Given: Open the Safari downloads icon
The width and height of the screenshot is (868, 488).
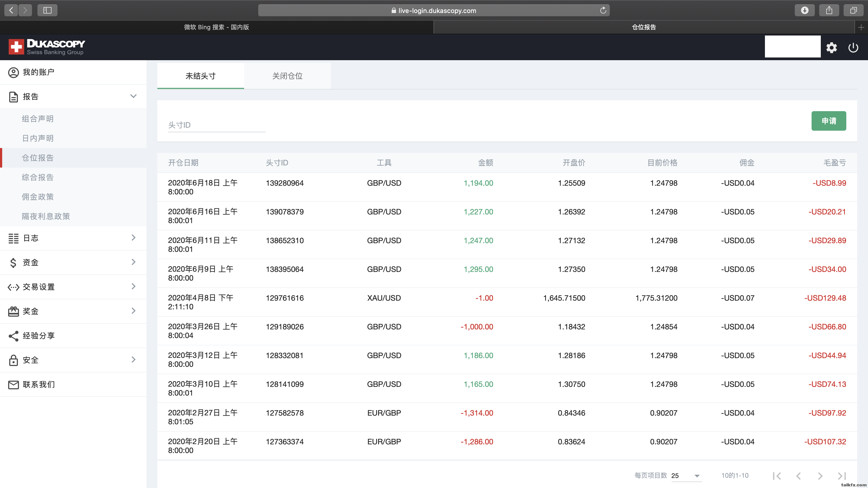Looking at the screenshot, I should [x=805, y=10].
